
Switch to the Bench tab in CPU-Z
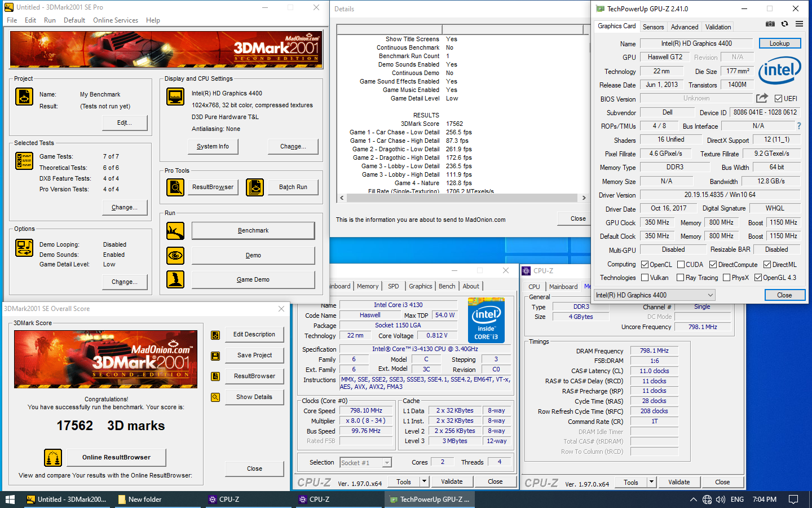pyautogui.click(x=447, y=287)
